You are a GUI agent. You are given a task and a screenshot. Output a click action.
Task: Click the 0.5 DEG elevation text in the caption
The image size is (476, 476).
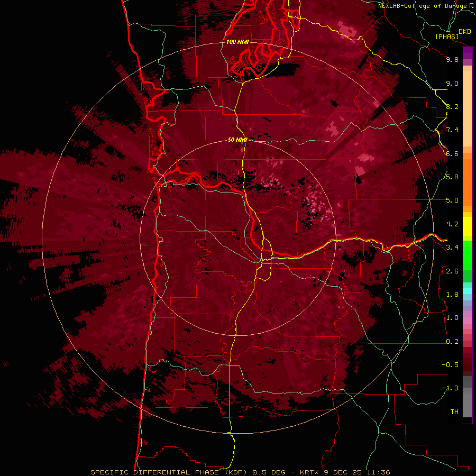pyautogui.click(x=269, y=472)
